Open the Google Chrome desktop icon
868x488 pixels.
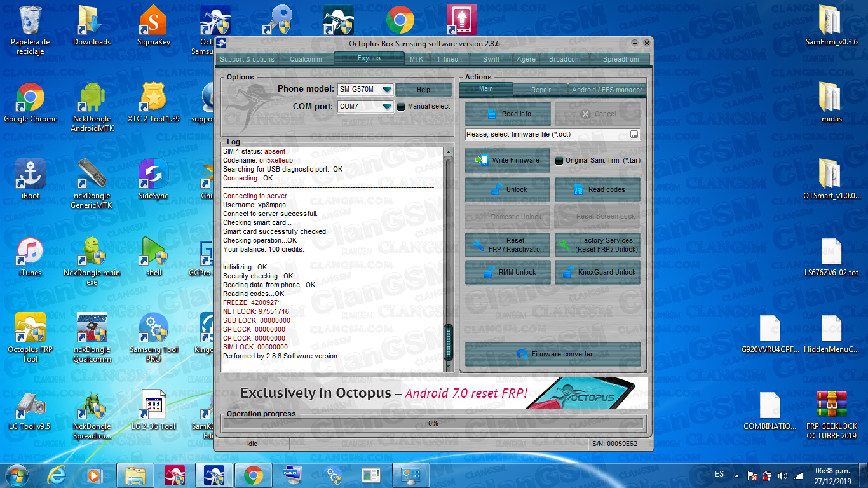[31, 103]
